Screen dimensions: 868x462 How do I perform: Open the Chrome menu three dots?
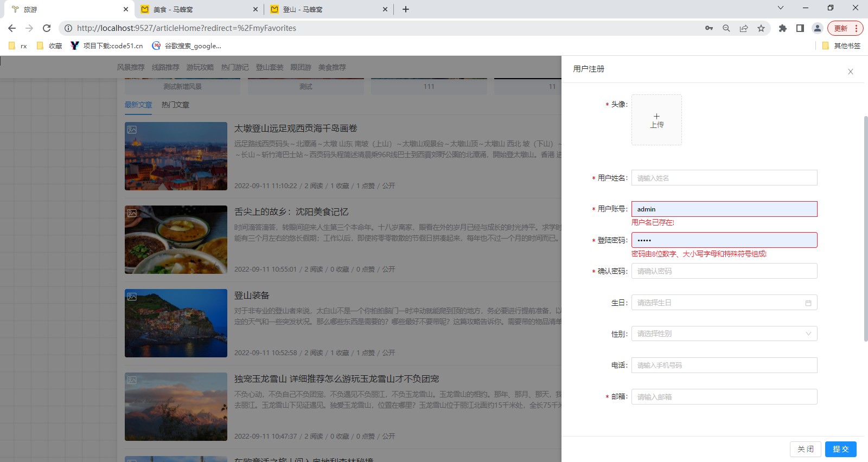(x=857, y=28)
